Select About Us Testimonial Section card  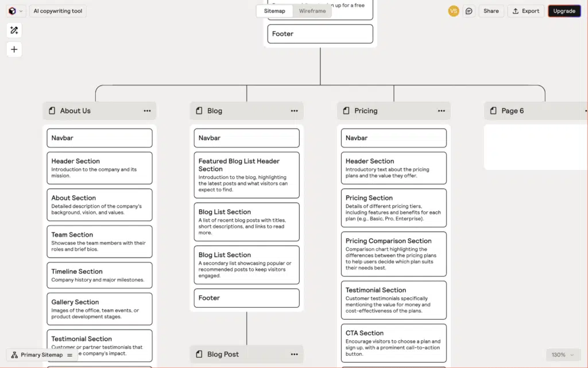click(x=99, y=346)
